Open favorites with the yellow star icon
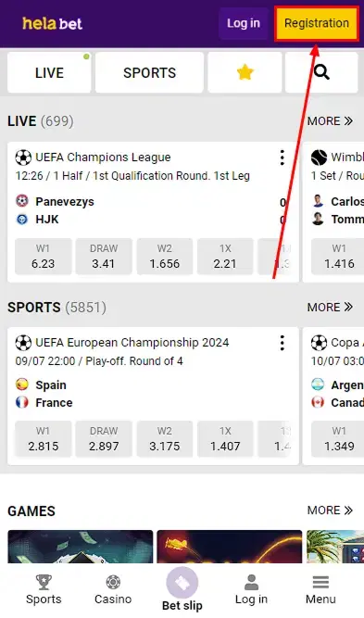Image resolution: width=364 pixels, height=618 pixels. pos(245,72)
